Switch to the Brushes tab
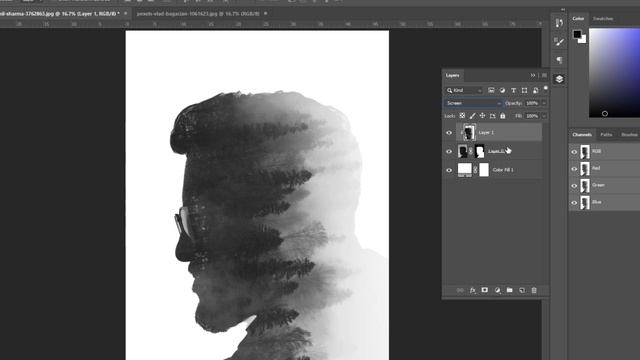Viewport: 640px width, 360px height. point(629,135)
